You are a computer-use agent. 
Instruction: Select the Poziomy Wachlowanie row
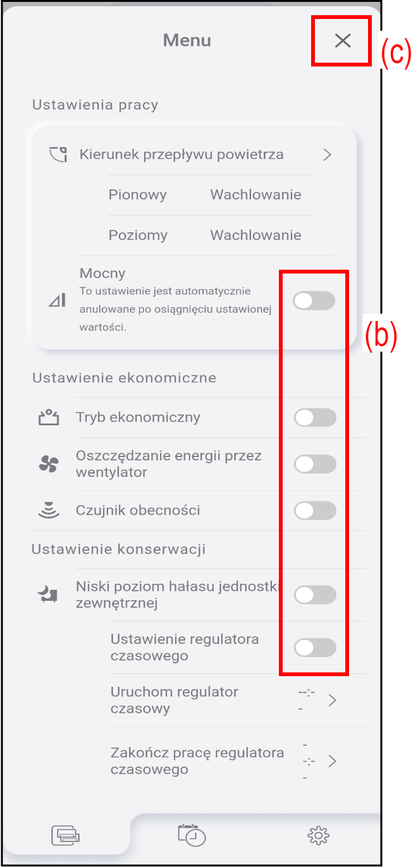tap(205, 236)
